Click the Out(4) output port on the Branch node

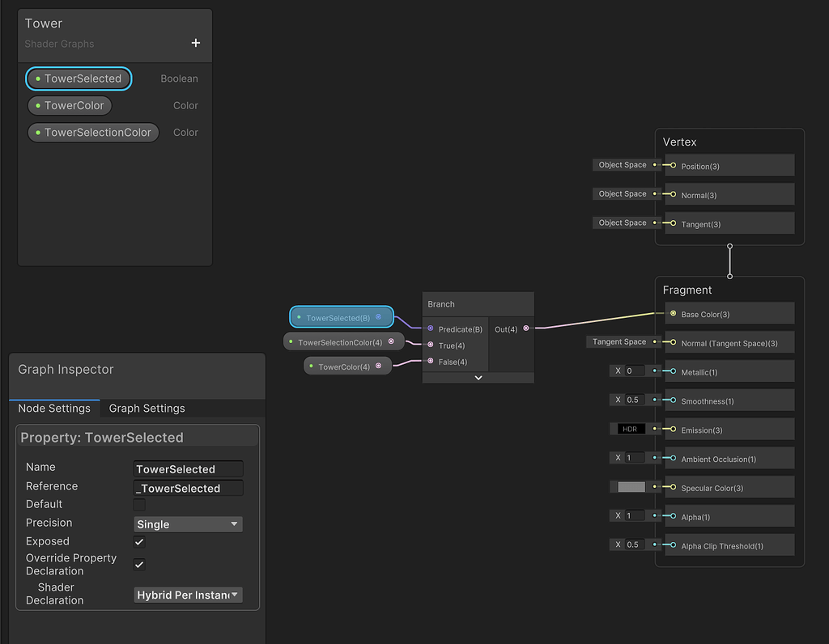526,329
